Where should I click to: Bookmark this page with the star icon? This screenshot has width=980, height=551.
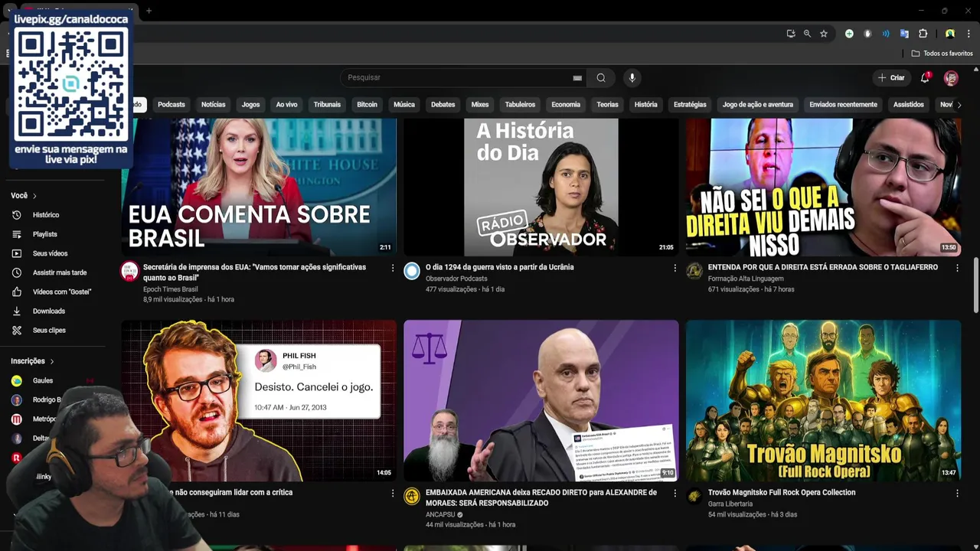[824, 34]
